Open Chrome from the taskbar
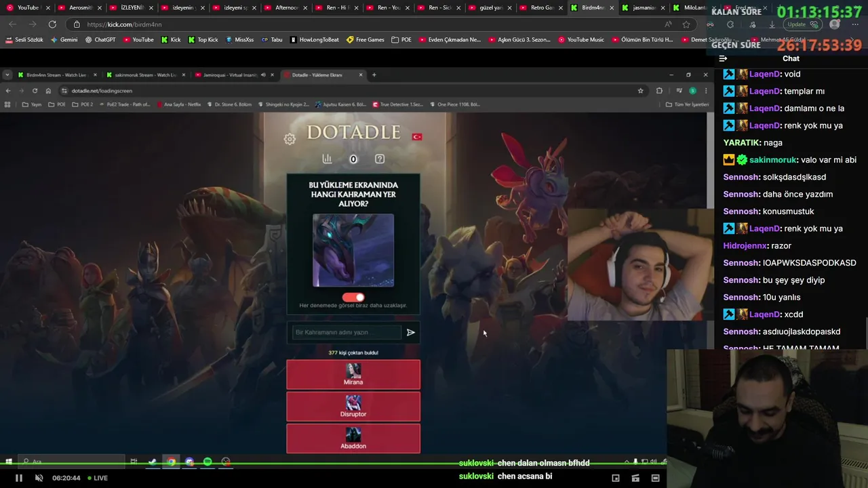 (172, 462)
